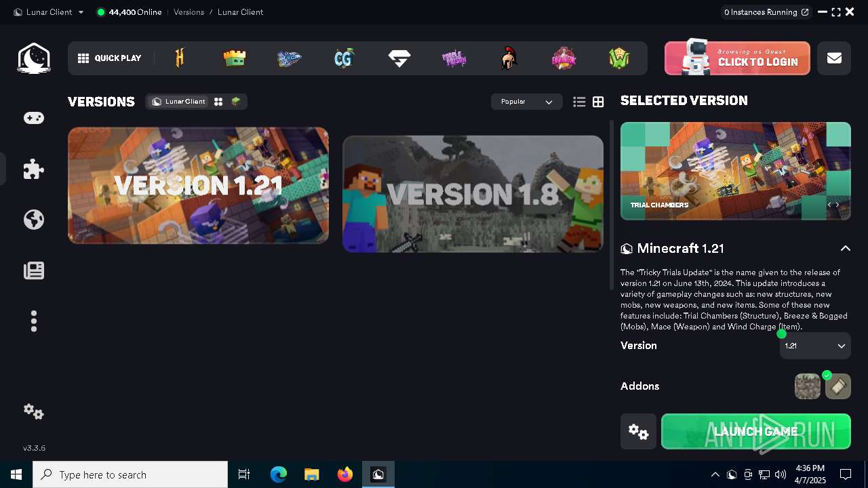
Task: Switch to list view layout
Action: 579,102
